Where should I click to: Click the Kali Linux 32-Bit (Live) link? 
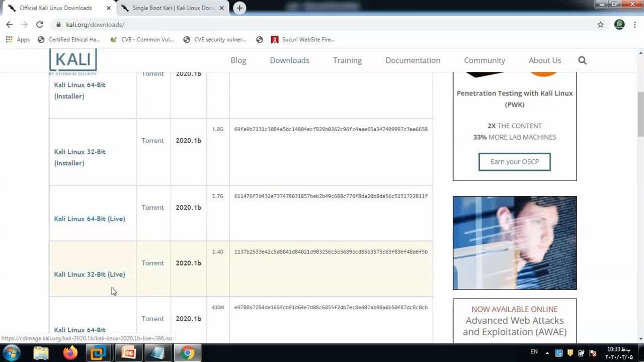point(90,275)
